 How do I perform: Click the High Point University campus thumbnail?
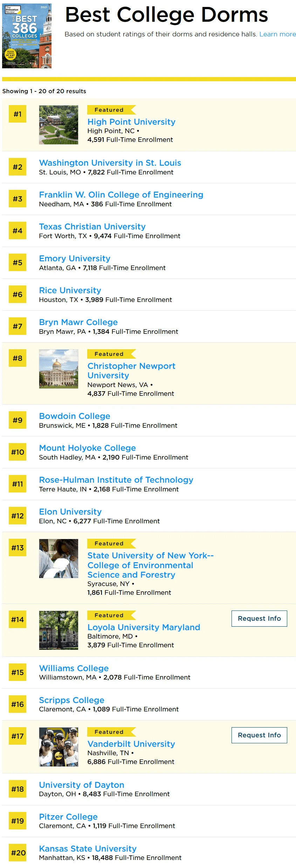(58, 125)
